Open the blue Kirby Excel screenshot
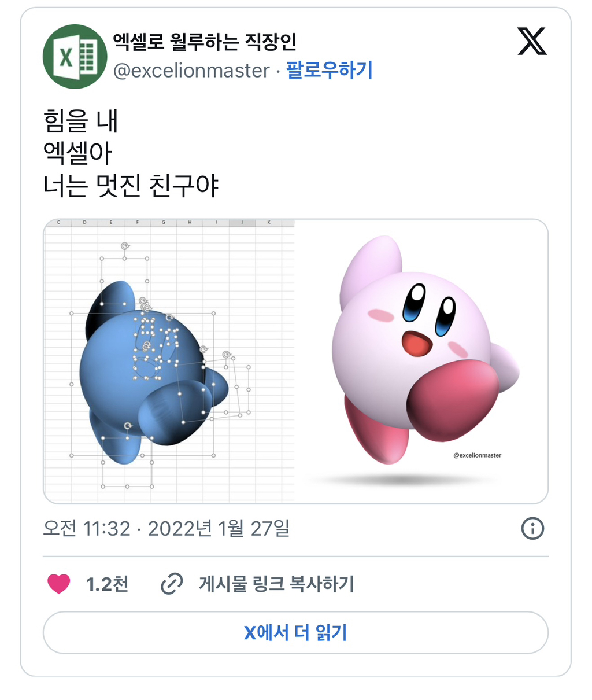The height and width of the screenshot is (700, 592). coord(169,362)
